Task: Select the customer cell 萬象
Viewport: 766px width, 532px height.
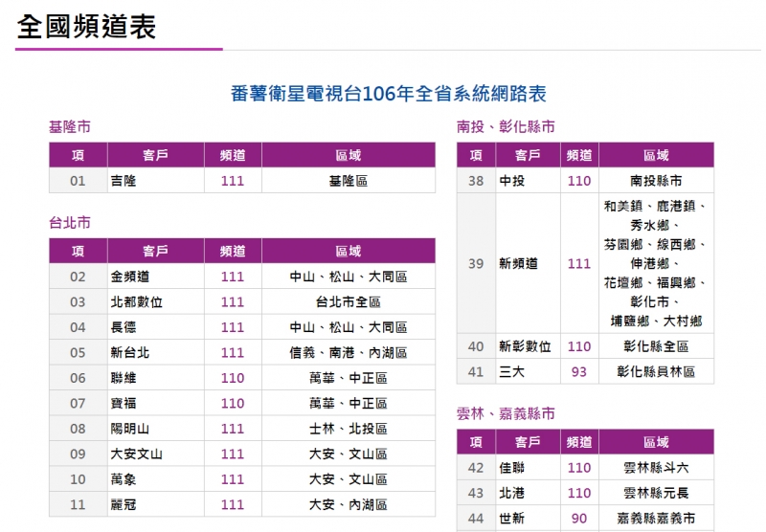Action: coord(156,479)
